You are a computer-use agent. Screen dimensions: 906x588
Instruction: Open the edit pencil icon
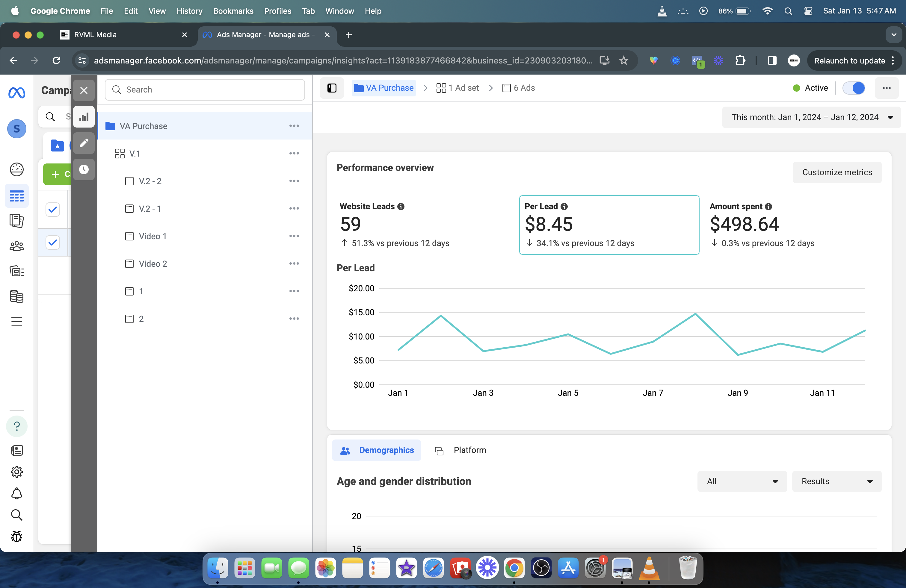(84, 143)
